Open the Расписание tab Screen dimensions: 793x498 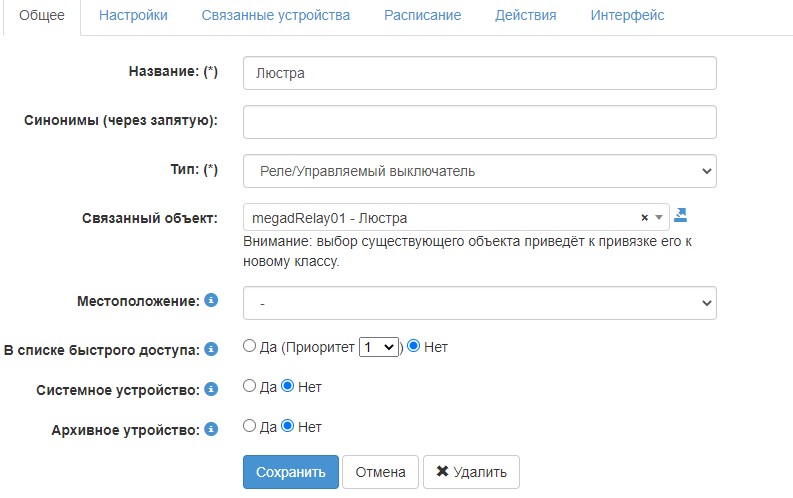click(x=422, y=16)
